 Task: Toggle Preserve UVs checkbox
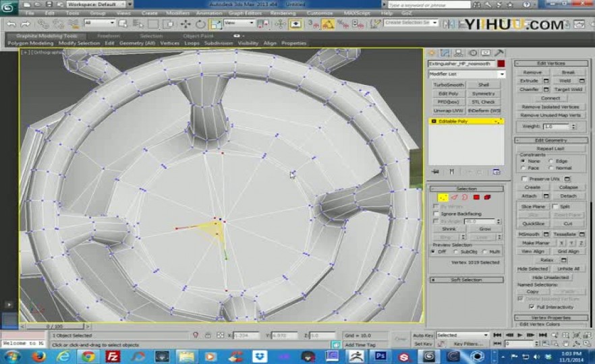click(524, 179)
